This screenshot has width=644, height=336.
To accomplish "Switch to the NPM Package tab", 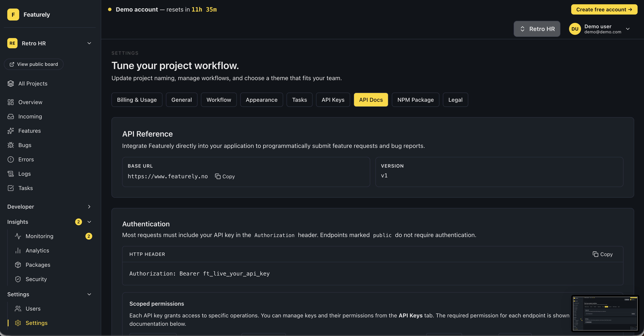I will click(415, 100).
